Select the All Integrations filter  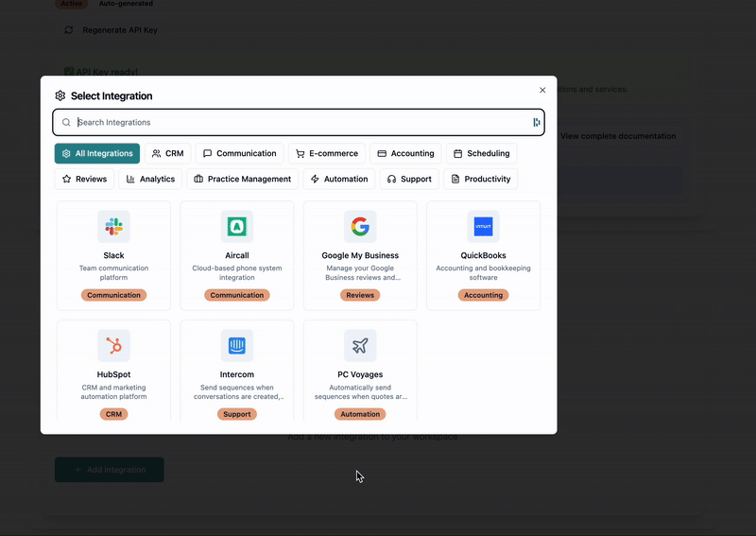97,153
